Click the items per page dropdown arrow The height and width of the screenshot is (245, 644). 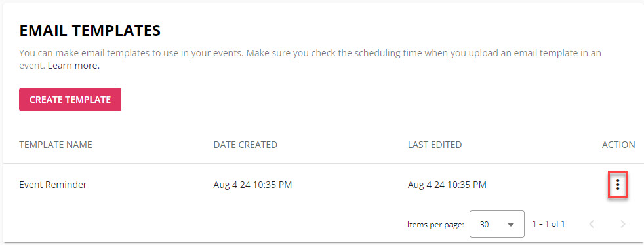click(x=511, y=225)
